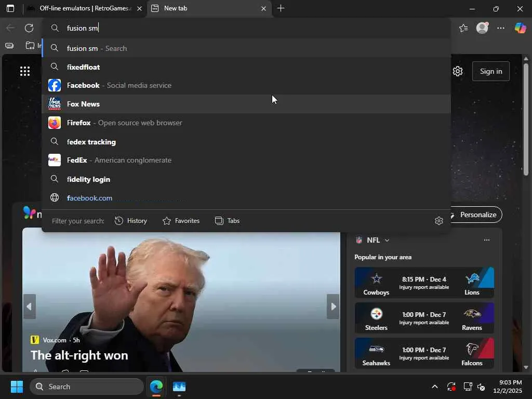Click the sync update tray icon
The height and width of the screenshot is (399, 532).
pyautogui.click(x=451, y=387)
